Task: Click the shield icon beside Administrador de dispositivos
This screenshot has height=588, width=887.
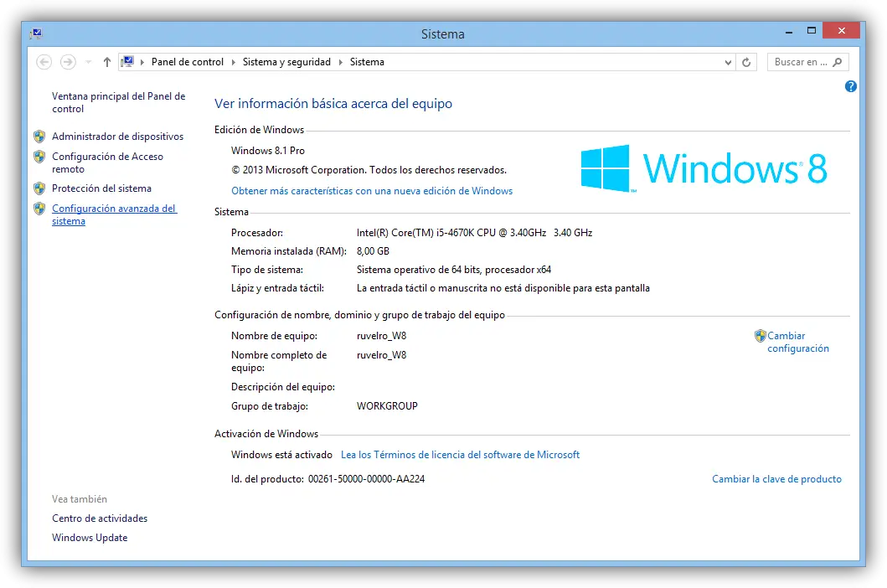Action: pos(39,137)
